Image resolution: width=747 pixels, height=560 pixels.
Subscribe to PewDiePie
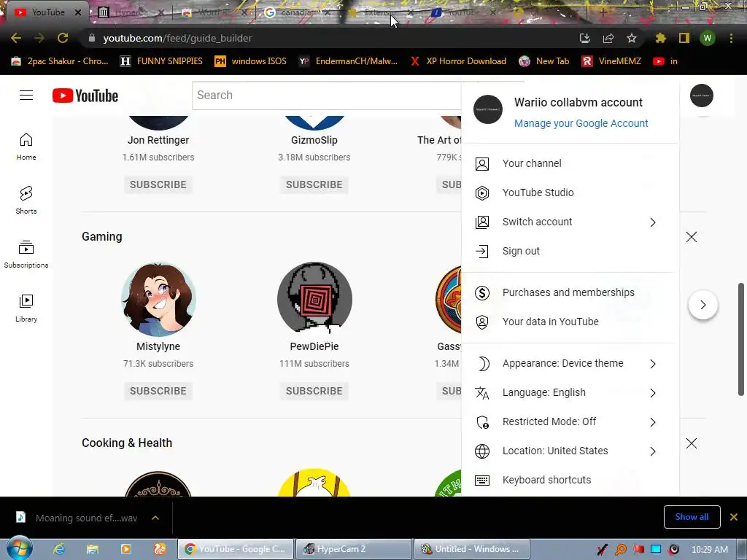314,391
